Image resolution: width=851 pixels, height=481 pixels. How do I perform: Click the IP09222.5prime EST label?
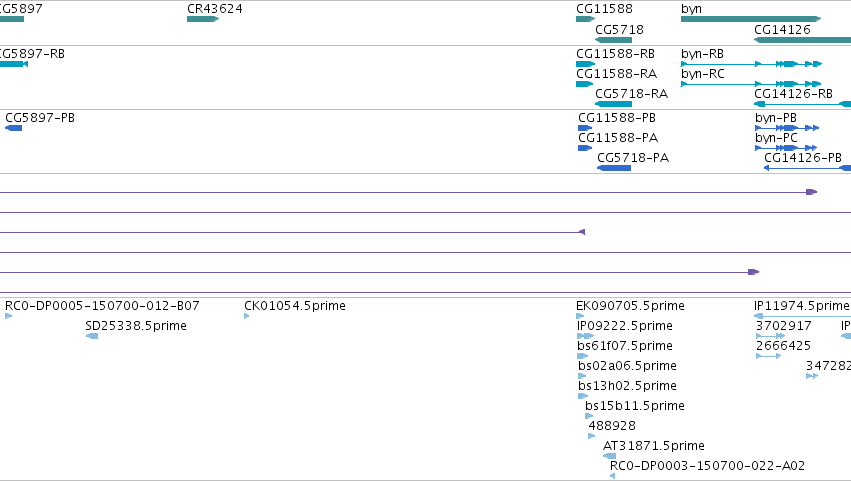625,326
